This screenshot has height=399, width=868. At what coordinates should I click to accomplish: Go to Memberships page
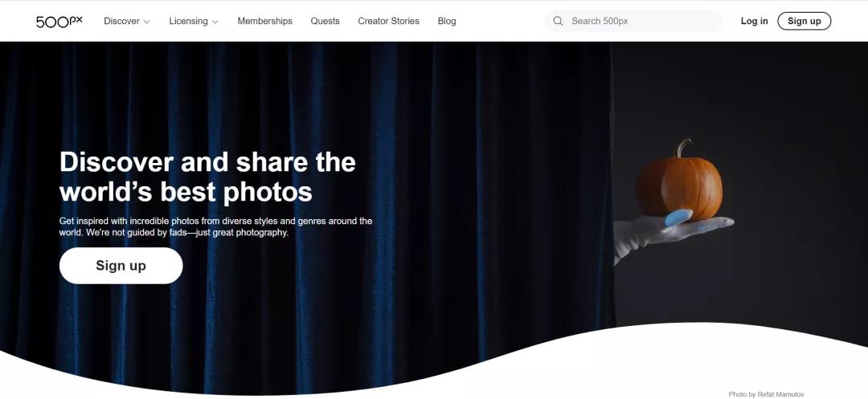tap(264, 21)
